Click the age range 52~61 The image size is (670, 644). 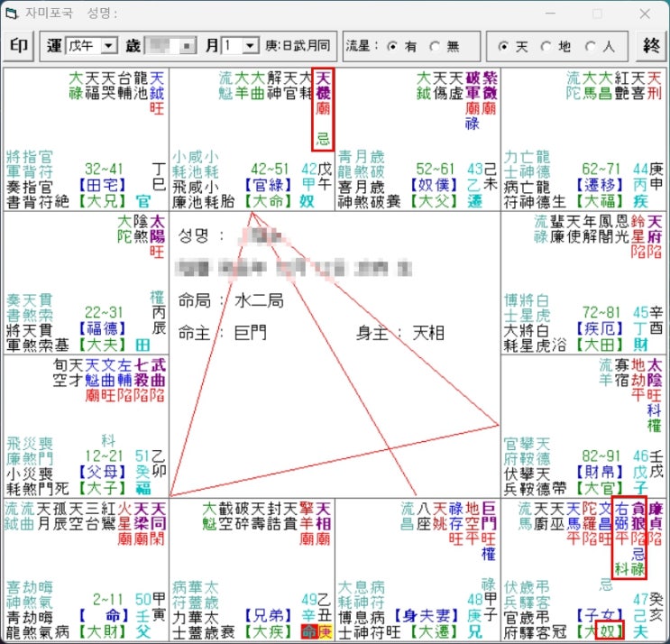click(436, 170)
